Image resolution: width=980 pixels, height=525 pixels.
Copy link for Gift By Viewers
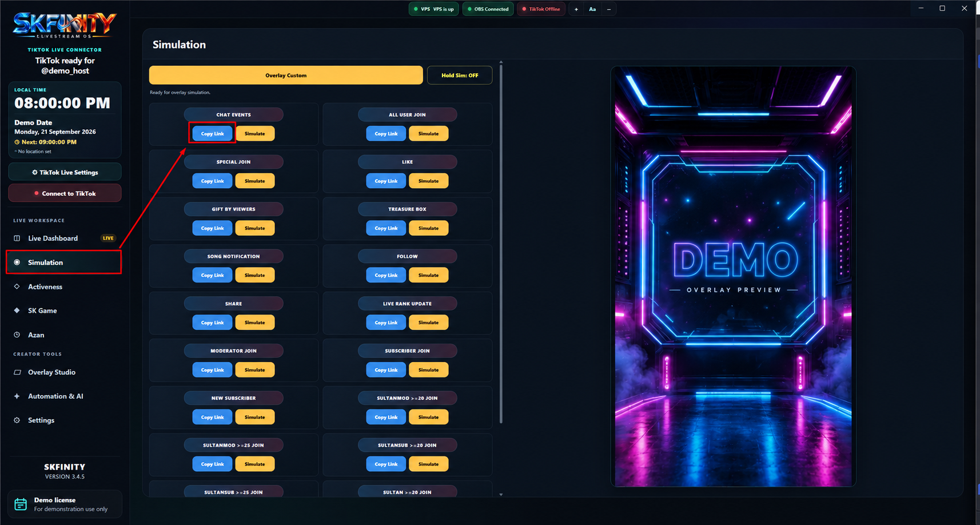coord(212,228)
